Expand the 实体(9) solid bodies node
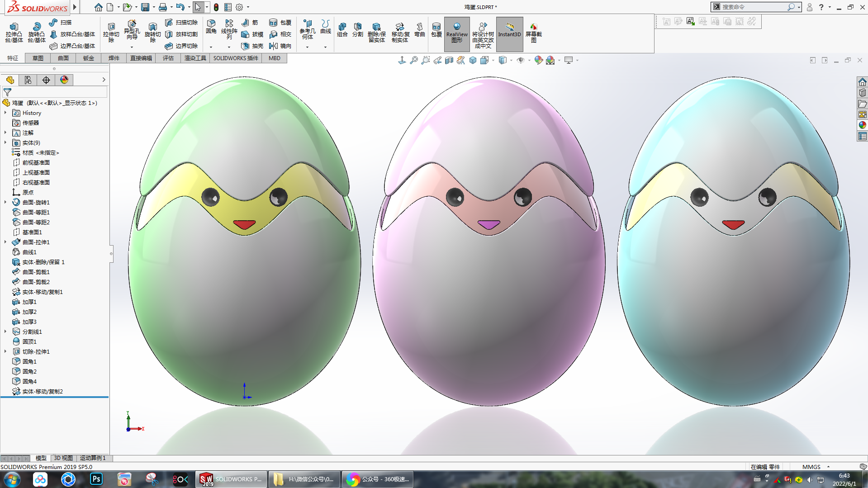The height and width of the screenshot is (488, 868). [x=5, y=143]
